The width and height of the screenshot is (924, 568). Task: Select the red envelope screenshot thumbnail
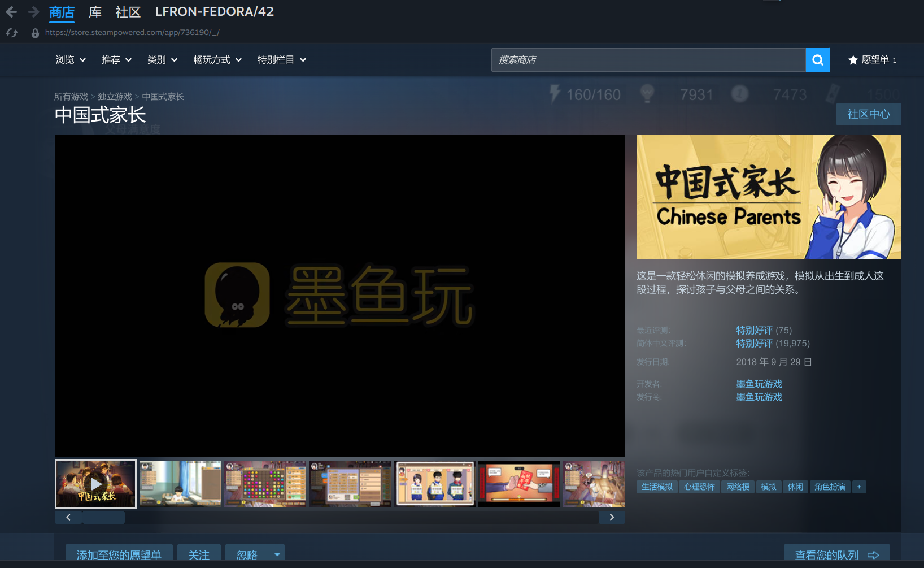tap(519, 484)
